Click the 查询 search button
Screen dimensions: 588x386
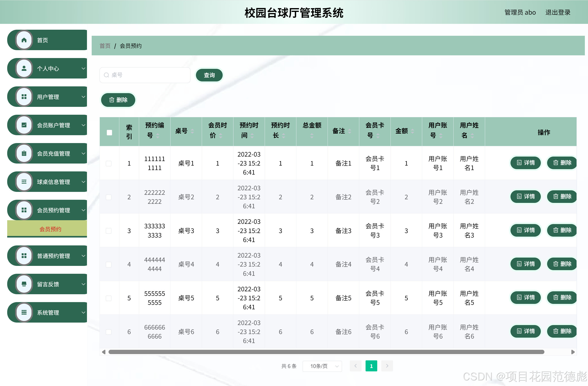(209, 75)
